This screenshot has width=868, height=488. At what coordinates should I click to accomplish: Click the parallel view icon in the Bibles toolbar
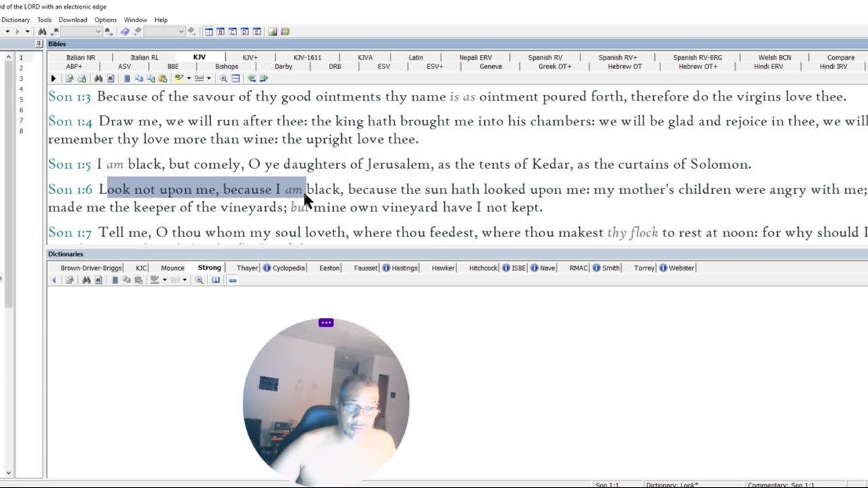[x=235, y=79]
